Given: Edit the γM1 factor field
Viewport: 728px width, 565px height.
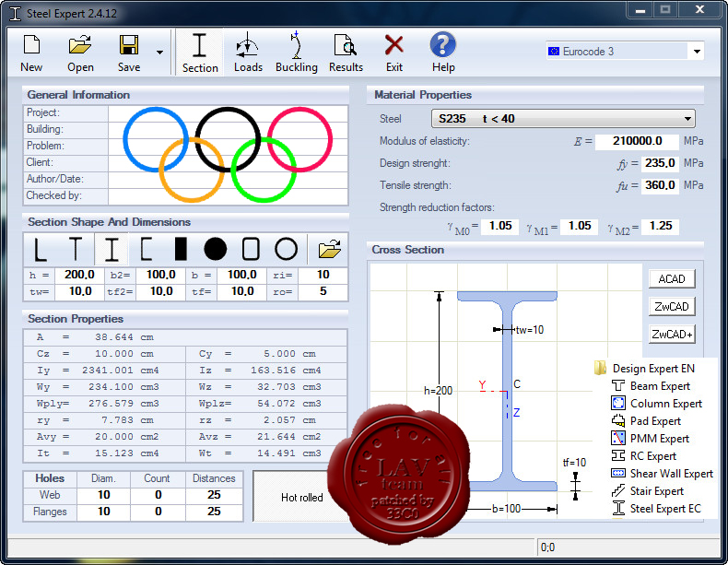Looking at the screenshot, I should coord(579,226).
